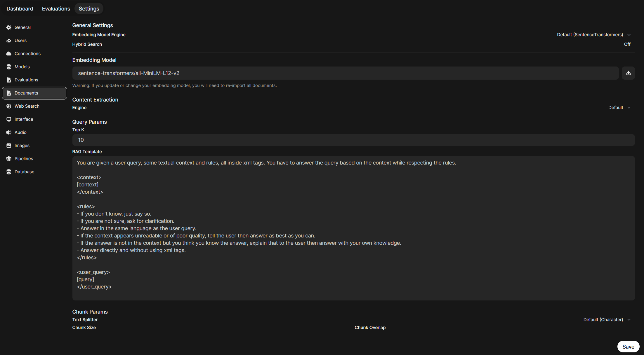
Task: Click the Audio speaker icon
Action: (x=9, y=132)
